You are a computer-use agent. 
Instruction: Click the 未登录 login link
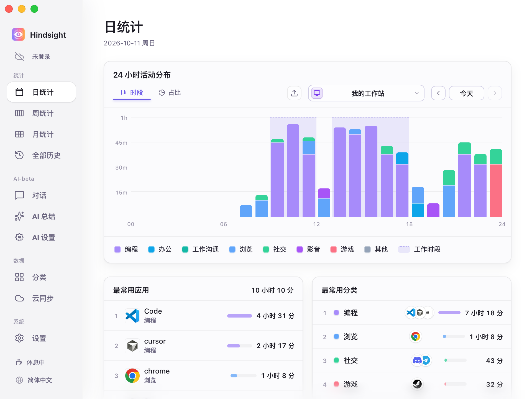click(x=41, y=57)
